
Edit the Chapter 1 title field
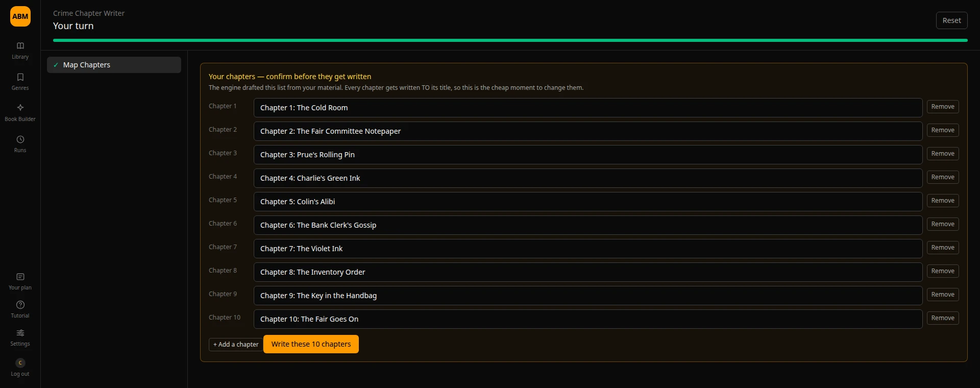point(588,108)
